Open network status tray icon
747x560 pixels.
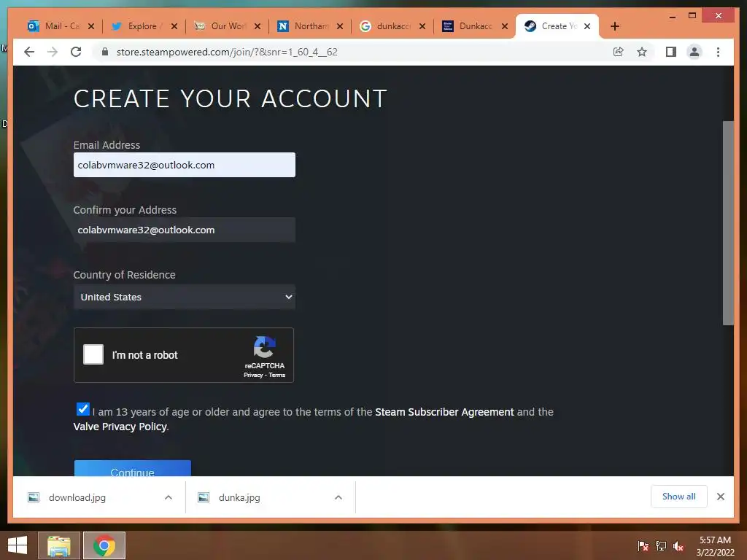(661, 546)
